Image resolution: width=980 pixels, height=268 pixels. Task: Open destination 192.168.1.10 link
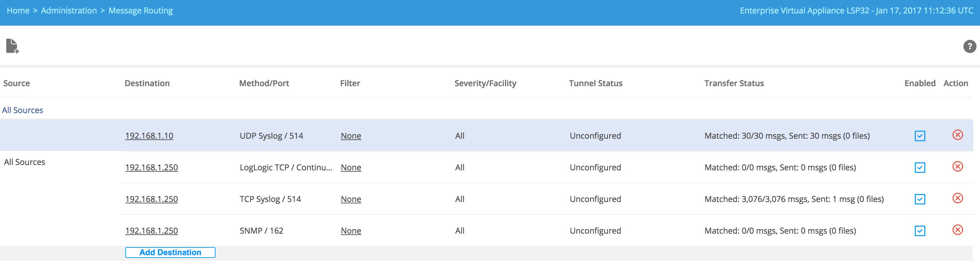[x=149, y=136]
